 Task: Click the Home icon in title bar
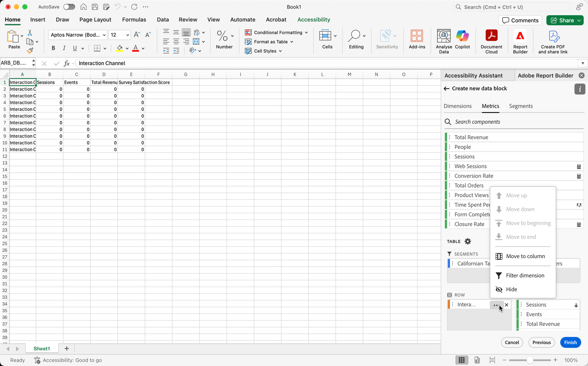(x=83, y=7)
